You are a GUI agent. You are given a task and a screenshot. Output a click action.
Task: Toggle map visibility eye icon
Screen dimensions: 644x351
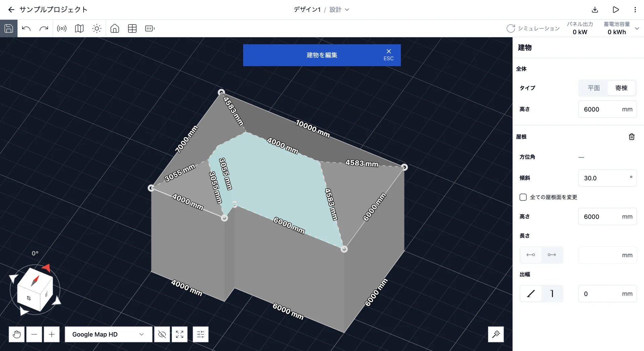coord(162,334)
